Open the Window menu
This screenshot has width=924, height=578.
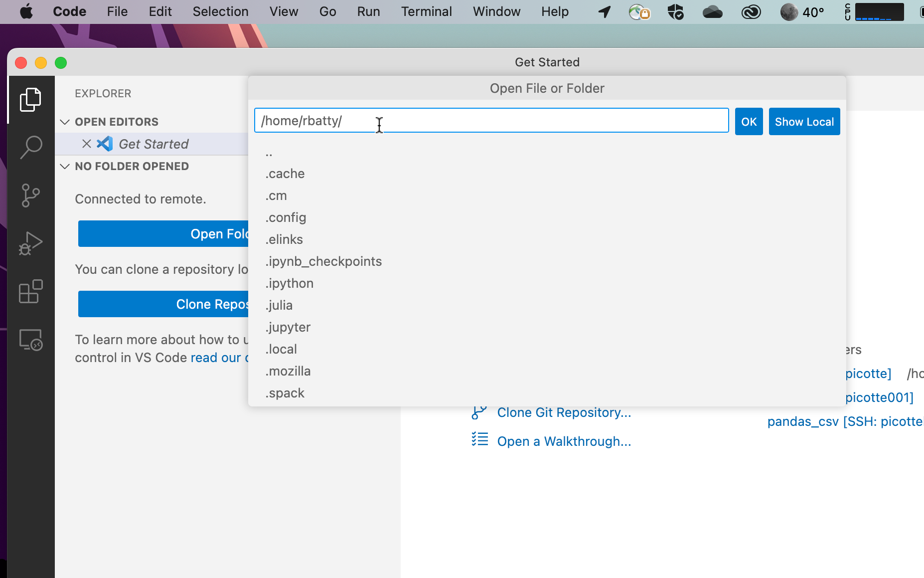coord(496,11)
